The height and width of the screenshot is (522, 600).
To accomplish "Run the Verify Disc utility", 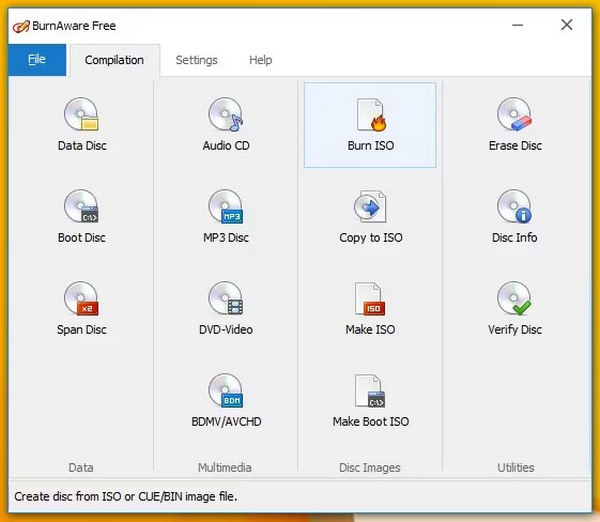I will tap(515, 308).
